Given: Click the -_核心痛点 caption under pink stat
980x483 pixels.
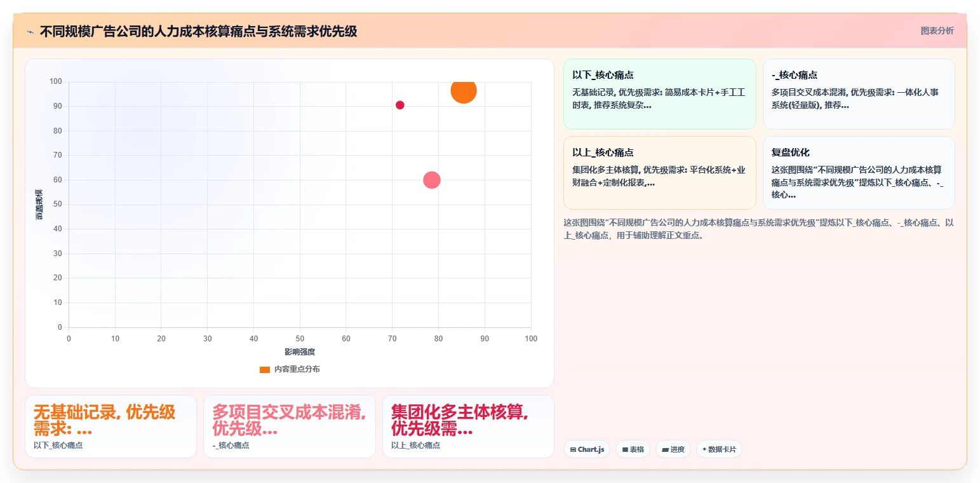Looking at the screenshot, I should pos(231,446).
